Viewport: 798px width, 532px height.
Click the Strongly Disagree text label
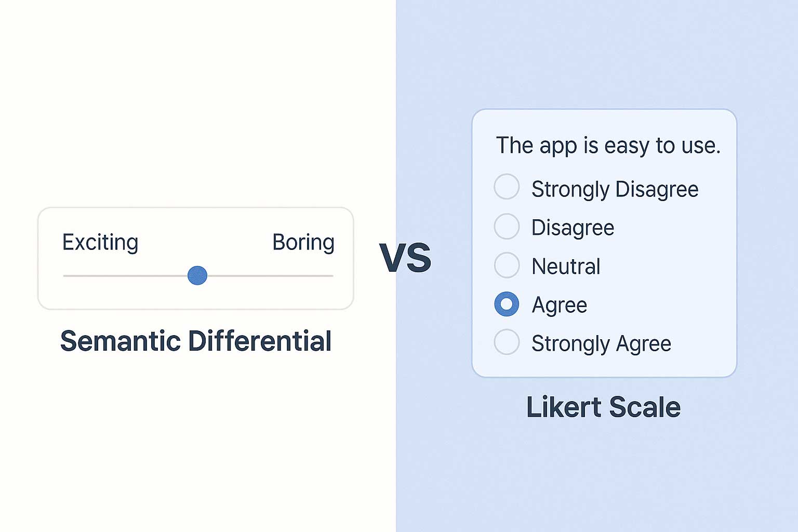[615, 189]
